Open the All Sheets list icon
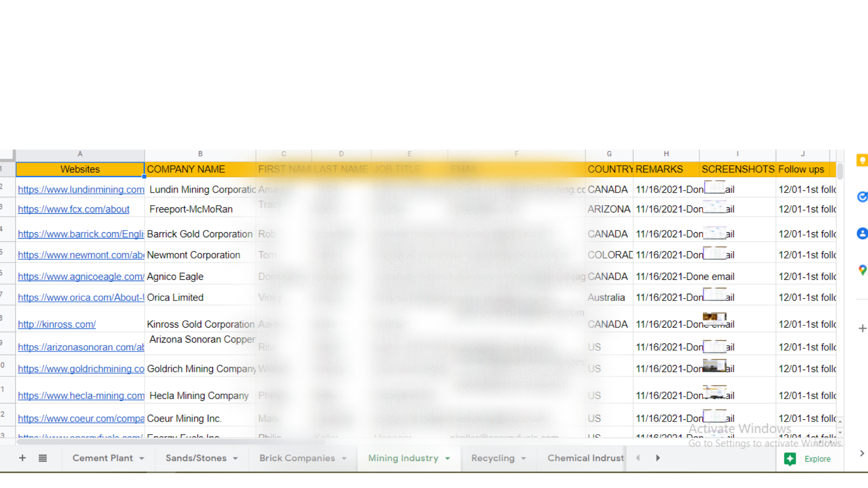Viewport: 868px width, 488px height. click(x=42, y=458)
